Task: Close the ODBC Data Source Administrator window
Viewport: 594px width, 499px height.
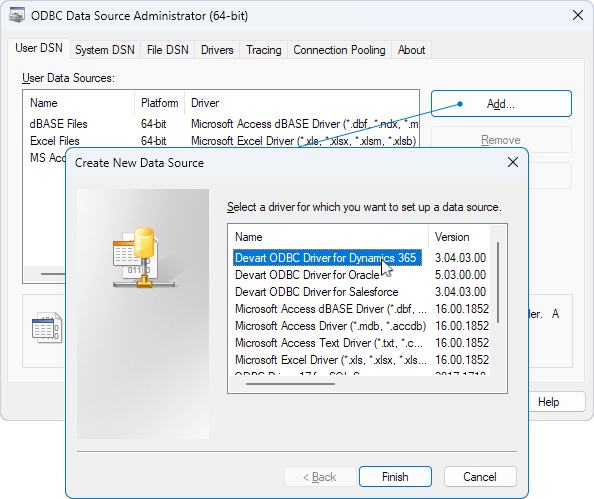Action: click(x=578, y=15)
